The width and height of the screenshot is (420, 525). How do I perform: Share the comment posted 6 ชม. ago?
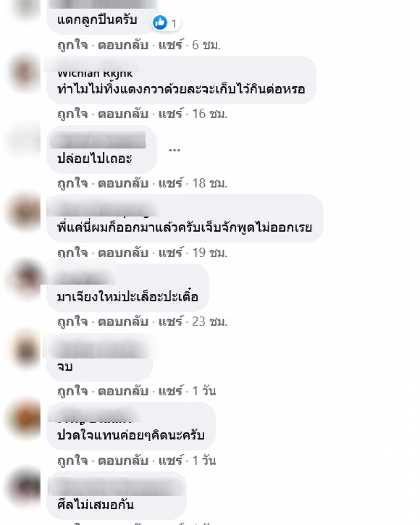pyautogui.click(x=171, y=45)
